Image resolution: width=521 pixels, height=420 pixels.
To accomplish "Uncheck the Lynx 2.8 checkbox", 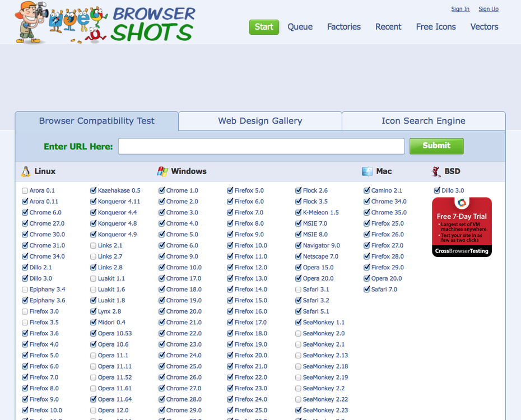I will [93, 311].
